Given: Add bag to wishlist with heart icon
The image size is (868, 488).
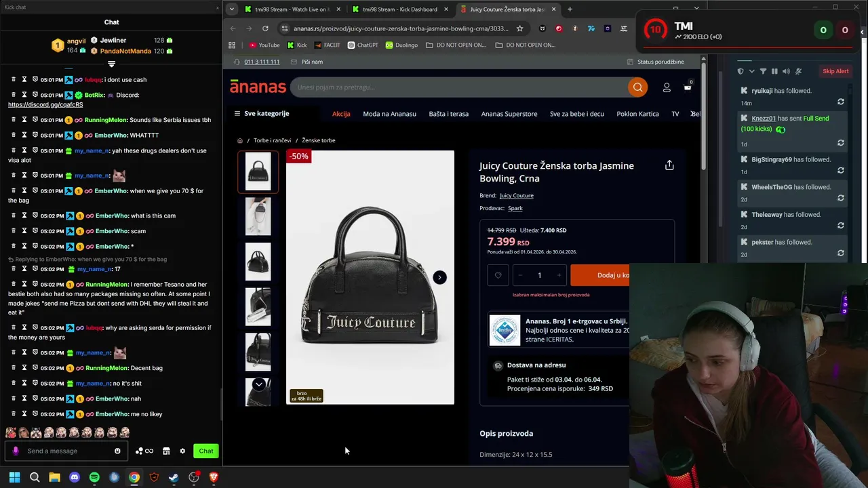Looking at the screenshot, I should click(x=498, y=275).
